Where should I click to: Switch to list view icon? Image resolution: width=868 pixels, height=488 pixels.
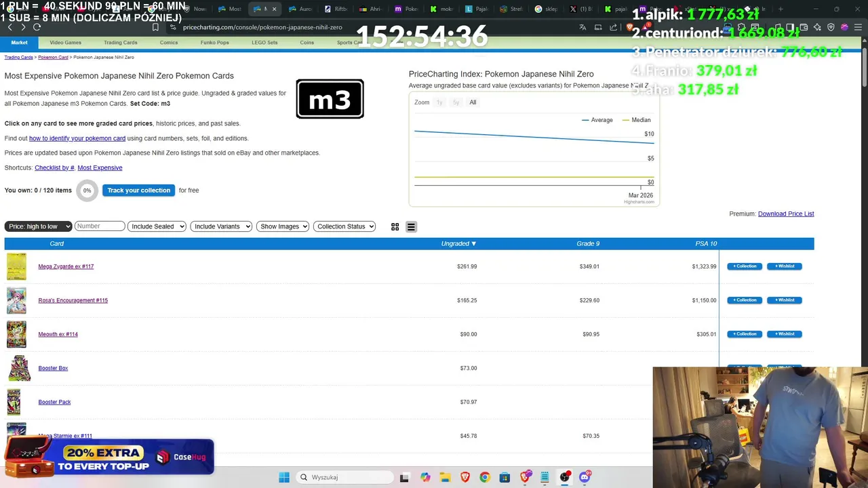click(x=411, y=226)
